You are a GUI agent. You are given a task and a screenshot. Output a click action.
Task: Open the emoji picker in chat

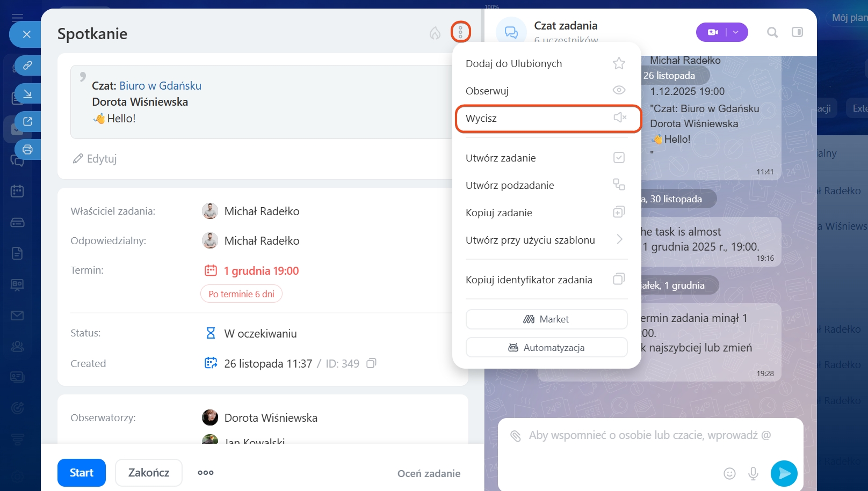coord(729,473)
